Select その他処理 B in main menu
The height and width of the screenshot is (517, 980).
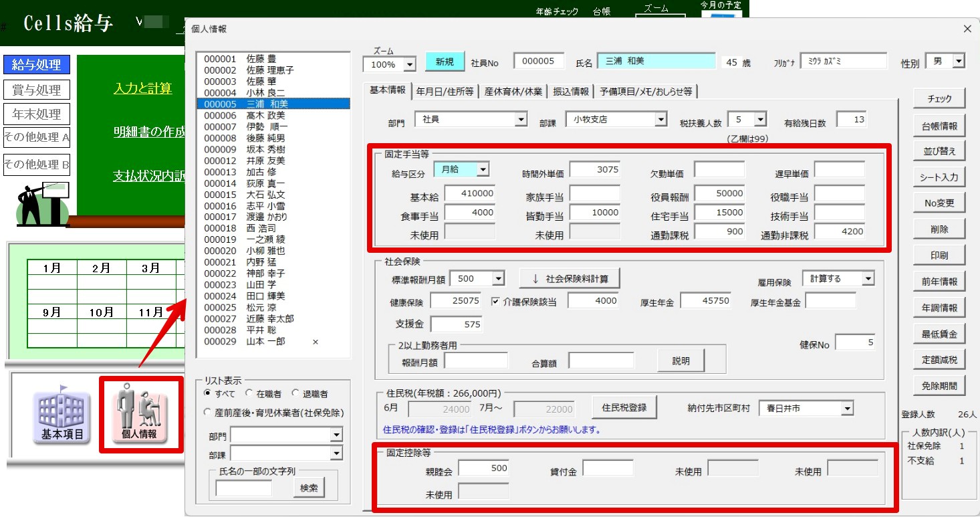[37, 165]
